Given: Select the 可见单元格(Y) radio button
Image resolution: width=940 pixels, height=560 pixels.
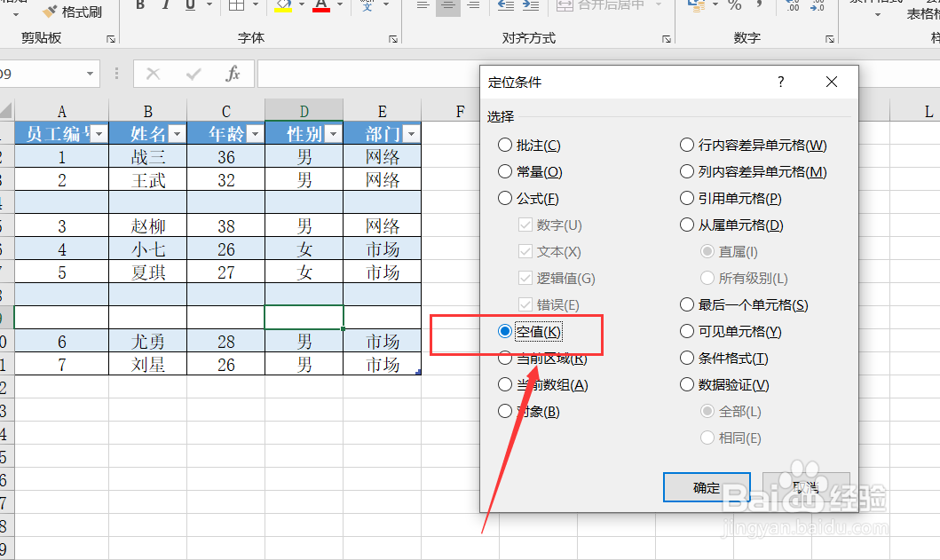Looking at the screenshot, I should [687, 331].
